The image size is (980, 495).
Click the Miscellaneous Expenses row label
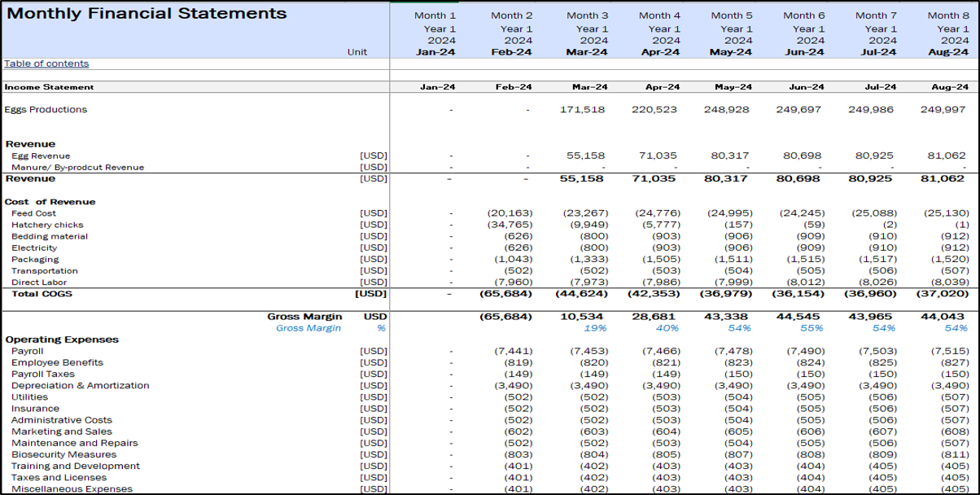[72, 489]
